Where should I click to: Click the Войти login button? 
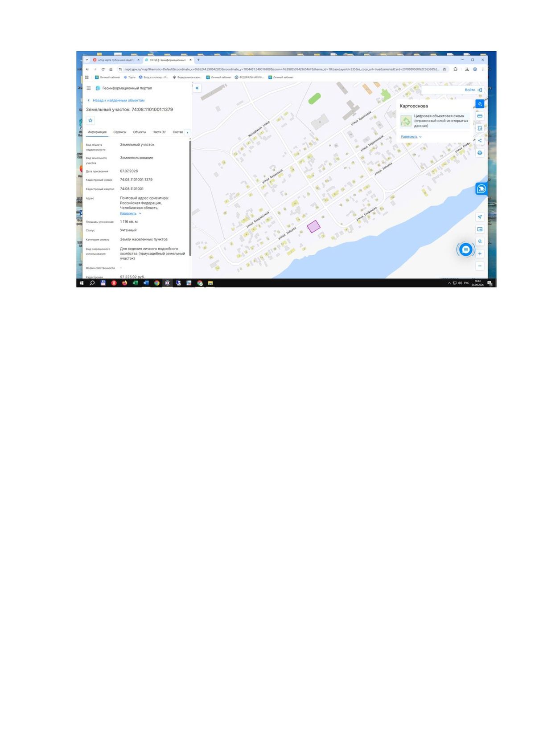[x=473, y=90]
